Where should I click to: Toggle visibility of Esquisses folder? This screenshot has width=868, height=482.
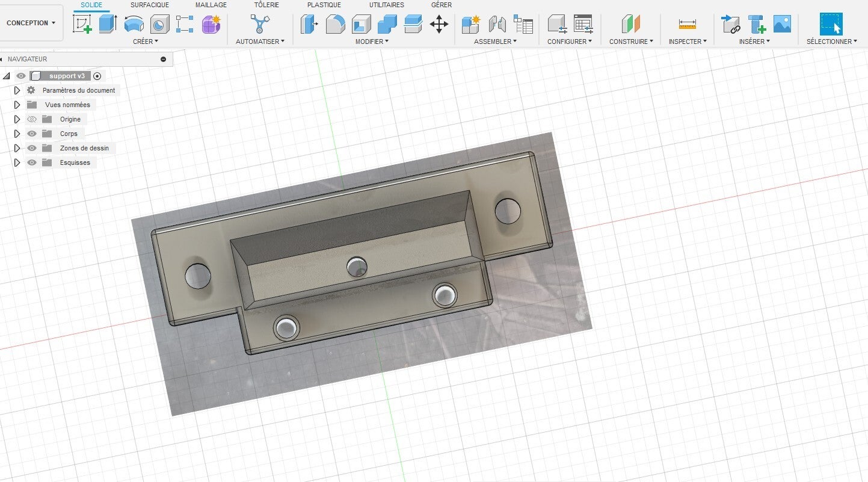pyautogui.click(x=32, y=162)
